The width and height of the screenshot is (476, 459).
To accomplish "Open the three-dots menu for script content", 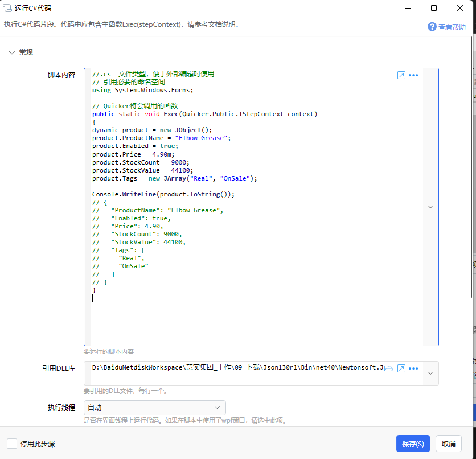I will pyautogui.click(x=413, y=75).
